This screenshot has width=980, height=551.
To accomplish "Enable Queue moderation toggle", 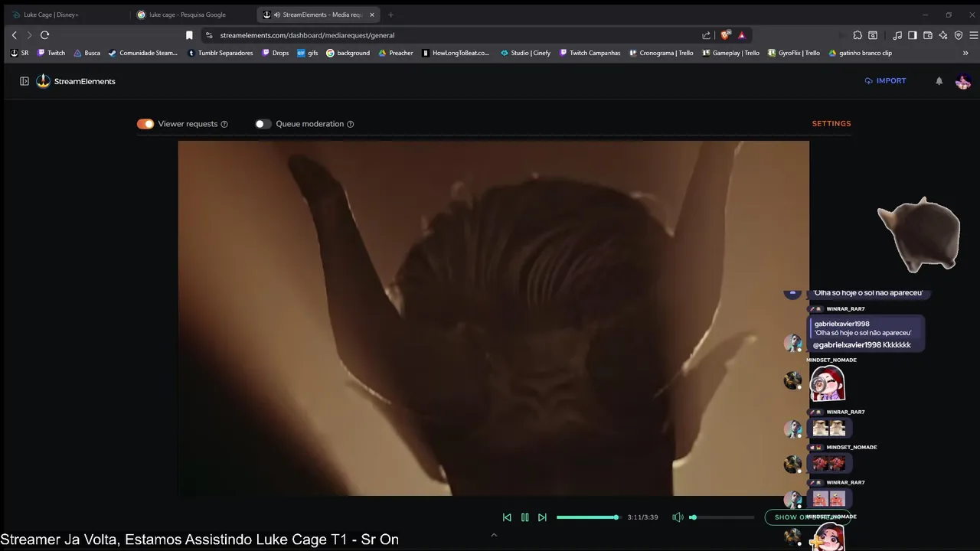I will coord(263,124).
